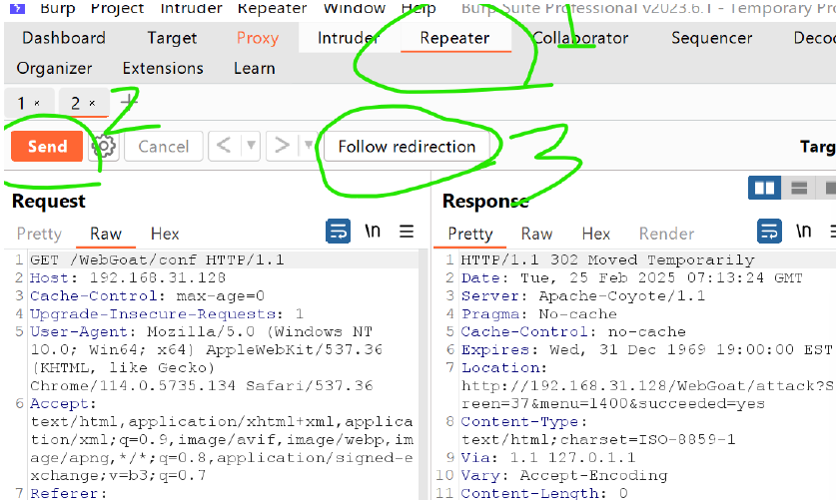The height and width of the screenshot is (504, 840).
Task: Click request line GET /WebGoat/conf HTTP/1.1
Action: pos(157,260)
